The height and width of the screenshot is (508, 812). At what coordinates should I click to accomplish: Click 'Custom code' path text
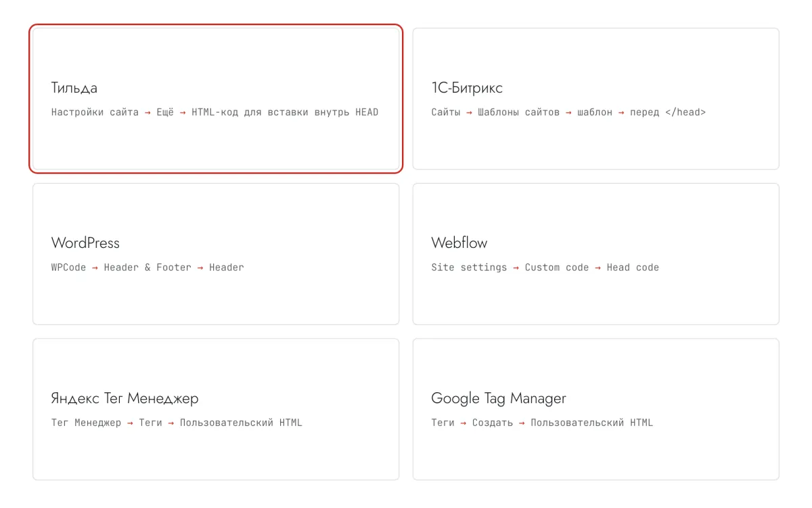557,268
